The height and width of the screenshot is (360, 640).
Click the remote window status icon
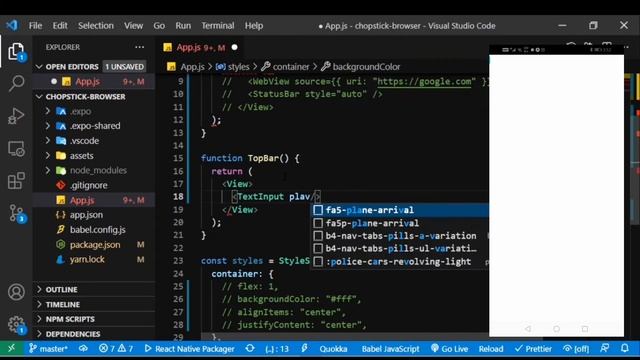coord(11,349)
